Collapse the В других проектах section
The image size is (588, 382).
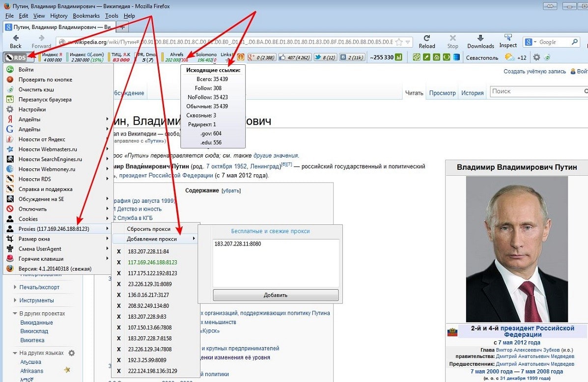pos(15,313)
